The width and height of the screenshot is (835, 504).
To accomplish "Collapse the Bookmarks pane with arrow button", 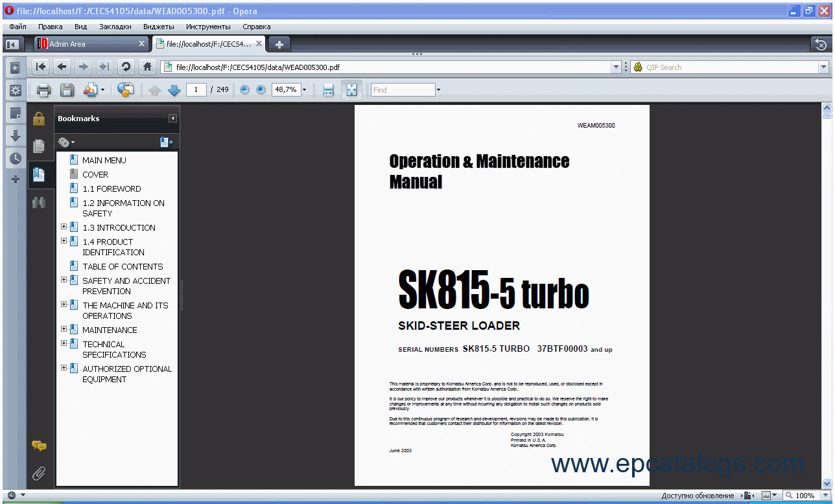I will click(172, 119).
